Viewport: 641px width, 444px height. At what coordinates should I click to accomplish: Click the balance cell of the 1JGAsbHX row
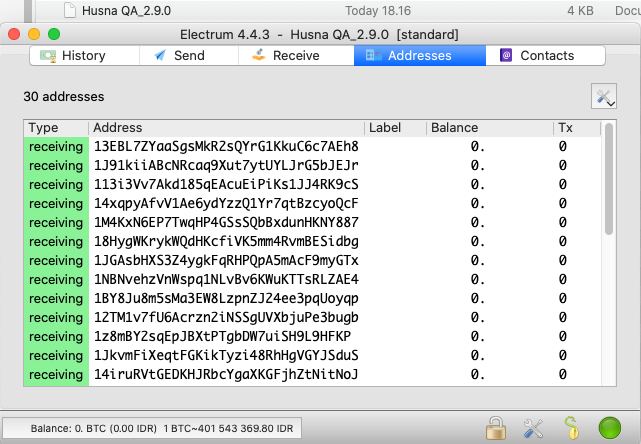477,260
